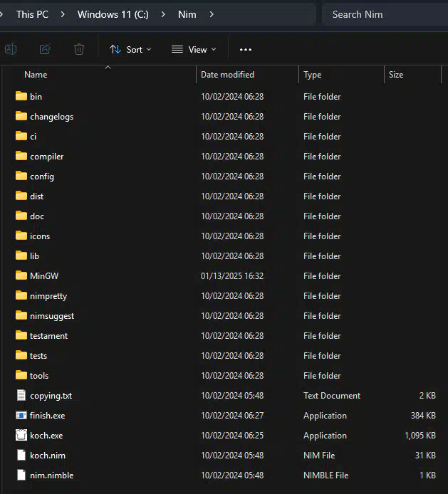Click the "10/02/2024 06:25" date of koch.exe

coord(232,436)
